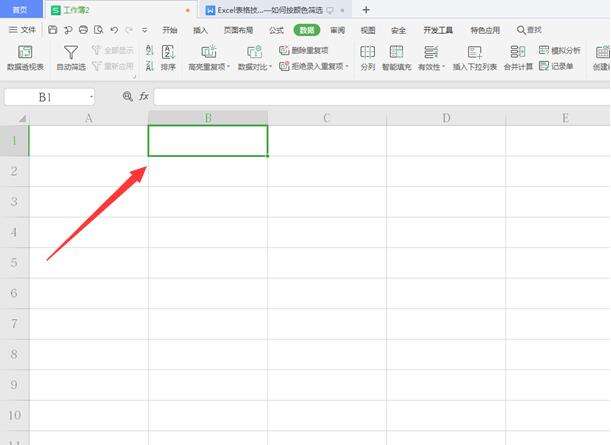Image resolution: width=611 pixels, height=445 pixels.
Task: Switch to the 页面布局 Page Layout tab
Action: click(238, 30)
